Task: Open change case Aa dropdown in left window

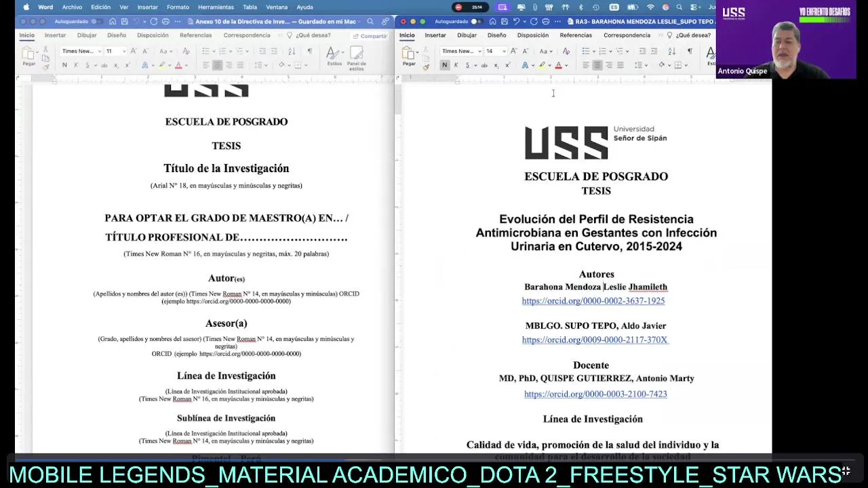Action: (x=166, y=51)
